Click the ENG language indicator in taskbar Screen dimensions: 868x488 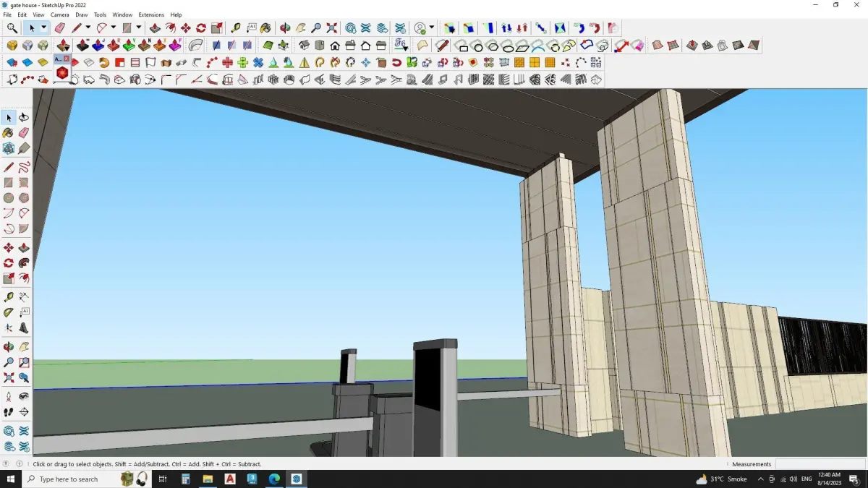807,479
